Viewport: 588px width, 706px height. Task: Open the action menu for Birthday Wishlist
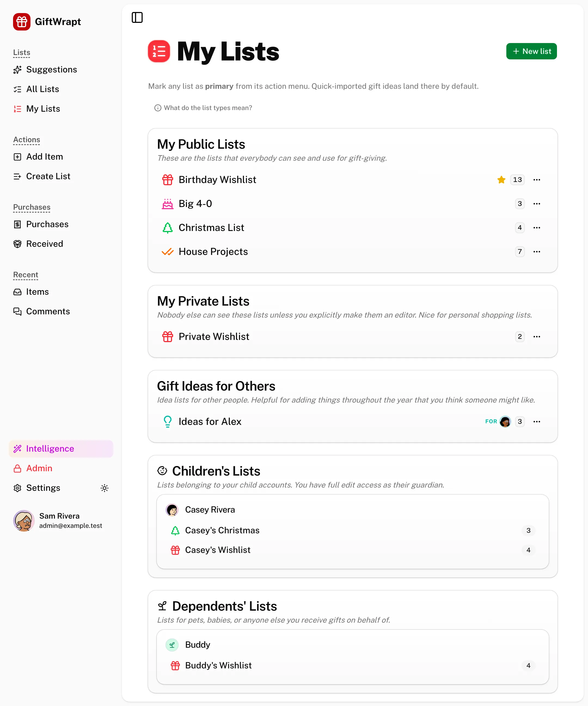[x=537, y=179]
